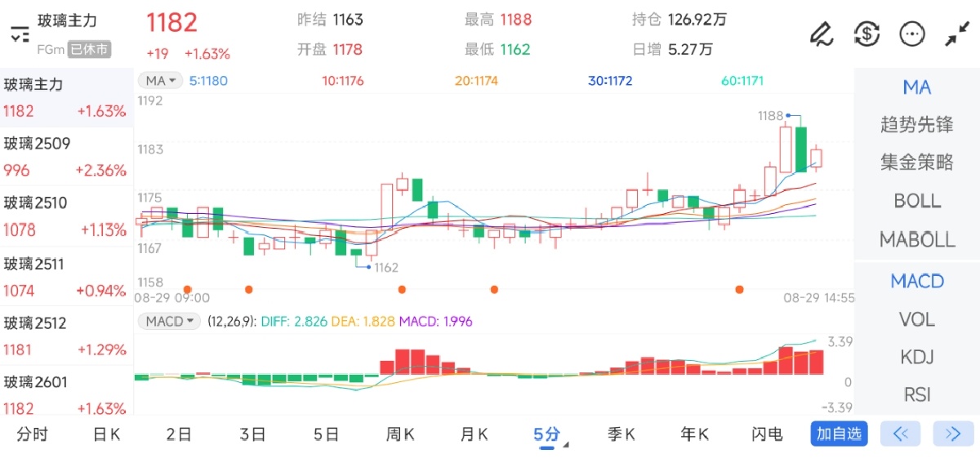Select 玻璃2511 contract row
The height and width of the screenshot is (463, 980).
coord(66,277)
